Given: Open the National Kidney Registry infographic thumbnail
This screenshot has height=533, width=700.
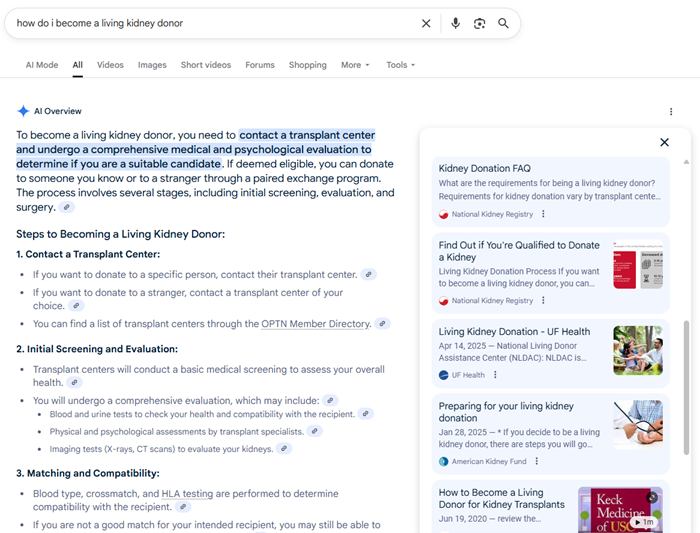Looking at the screenshot, I should (x=638, y=264).
